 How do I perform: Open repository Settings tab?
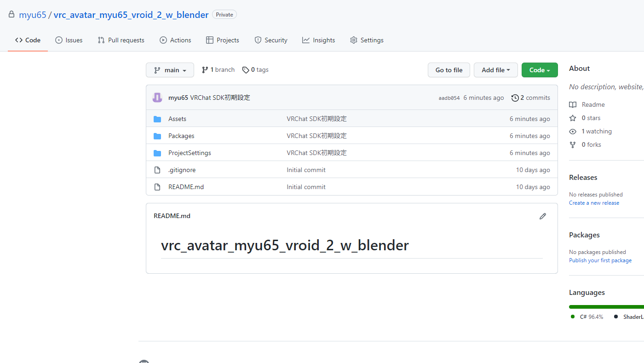[x=367, y=40]
